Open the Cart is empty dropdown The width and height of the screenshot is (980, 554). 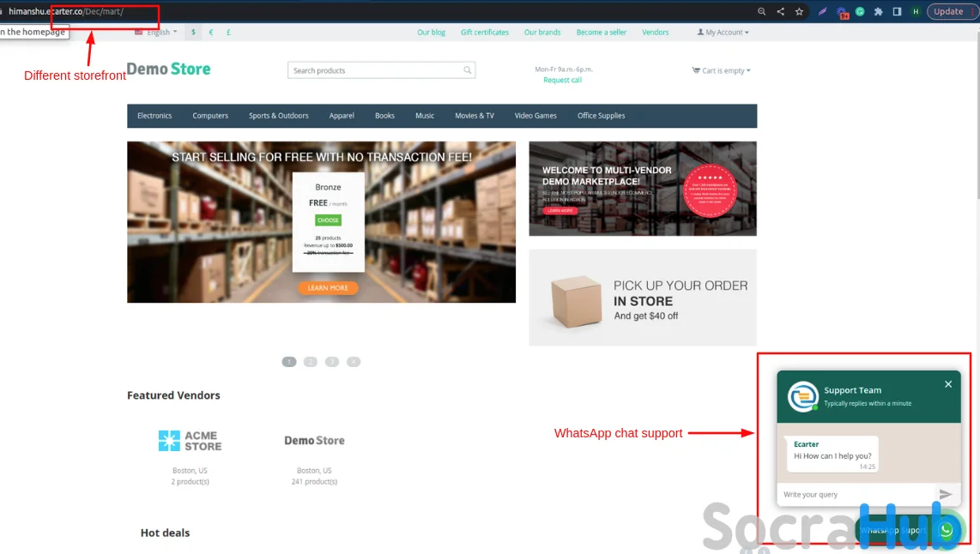[721, 70]
